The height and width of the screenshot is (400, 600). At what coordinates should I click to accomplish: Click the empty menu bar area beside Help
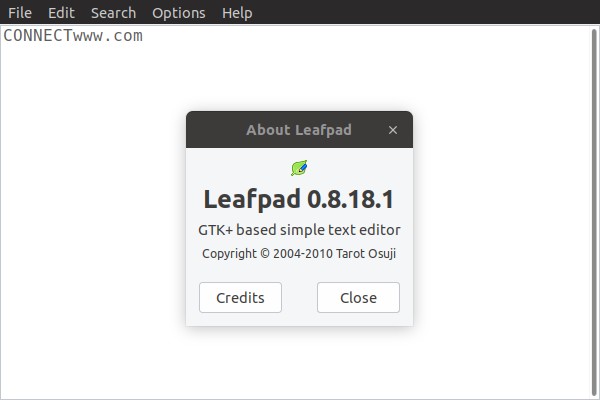click(421, 13)
